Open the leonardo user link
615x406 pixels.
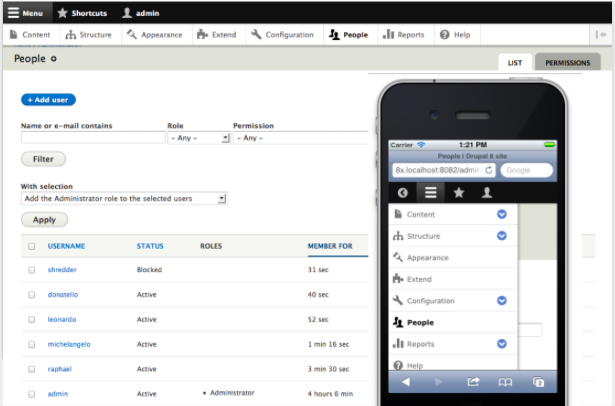tap(62, 319)
